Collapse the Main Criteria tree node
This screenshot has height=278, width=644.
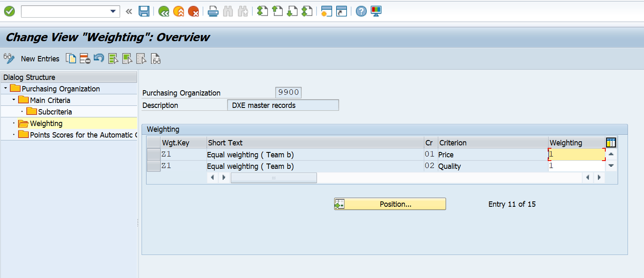(x=14, y=100)
